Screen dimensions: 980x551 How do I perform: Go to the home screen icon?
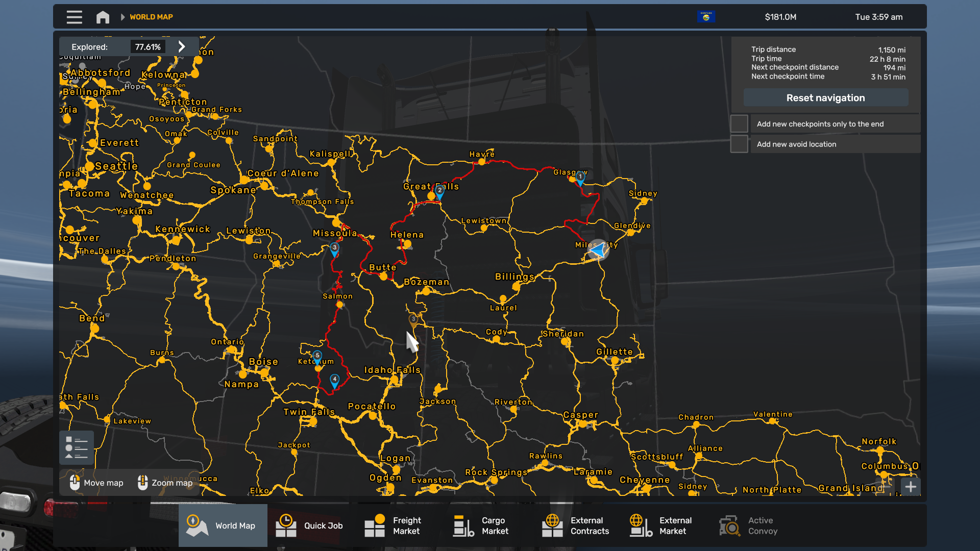(x=103, y=17)
